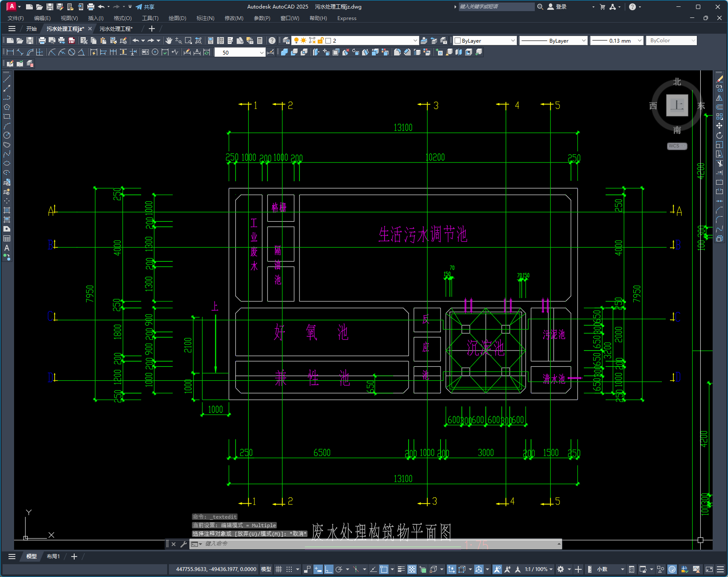Open the 标注(N) menu
This screenshot has width=728, height=577.
[x=205, y=18]
